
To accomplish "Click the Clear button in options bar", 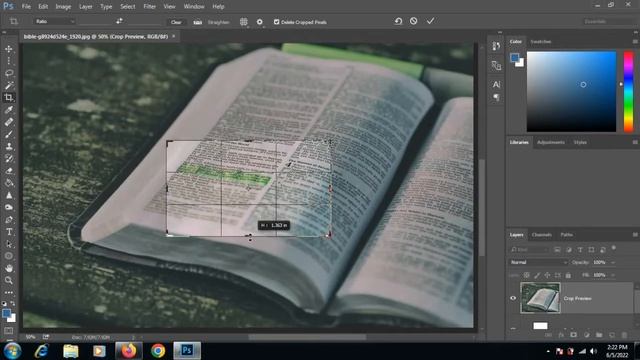I will tap(176, 22).
